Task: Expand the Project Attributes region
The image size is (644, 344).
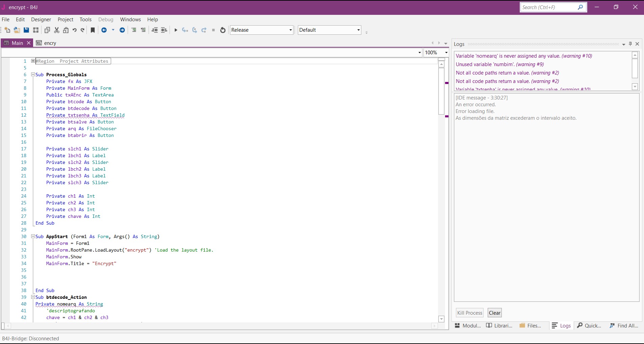Action: (33, 61)
